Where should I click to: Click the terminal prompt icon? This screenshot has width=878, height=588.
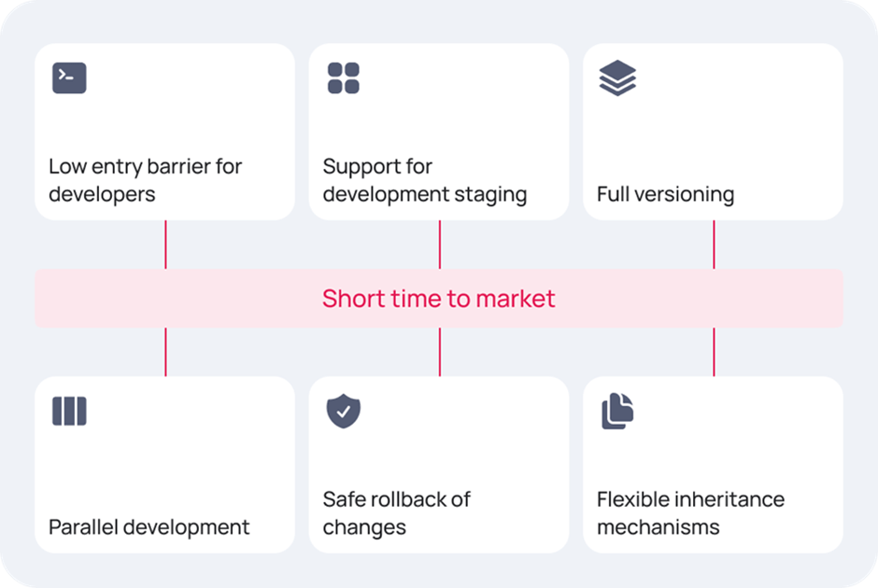coord(69,77)
